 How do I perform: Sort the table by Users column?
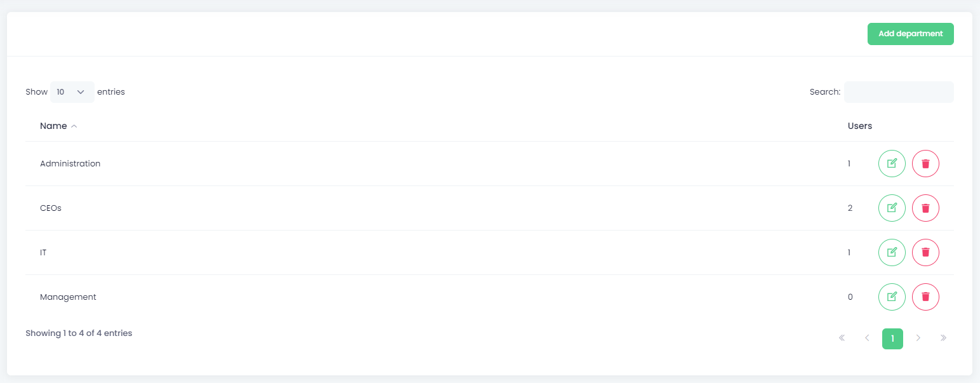[860, 126]
